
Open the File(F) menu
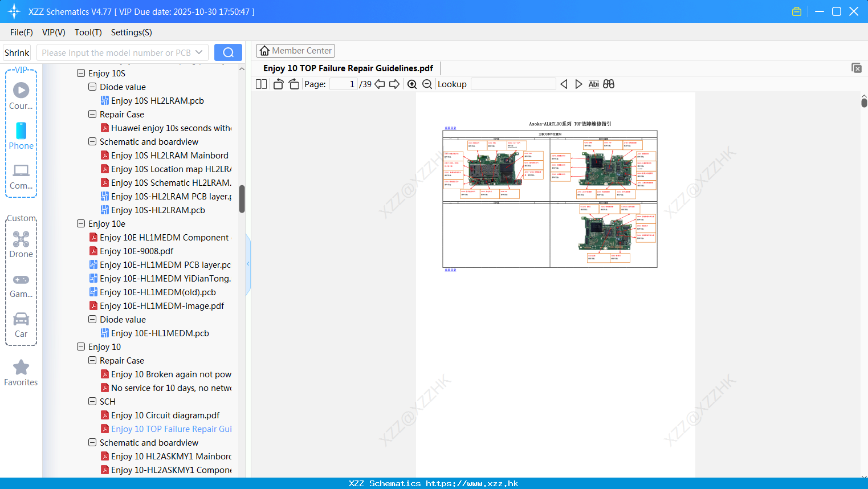tap(22, 32)
